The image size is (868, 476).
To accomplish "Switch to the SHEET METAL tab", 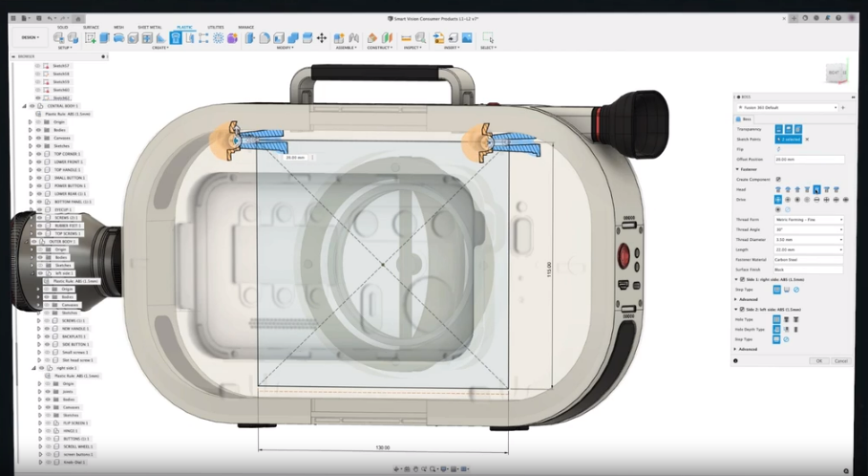I will pos(150,27).
